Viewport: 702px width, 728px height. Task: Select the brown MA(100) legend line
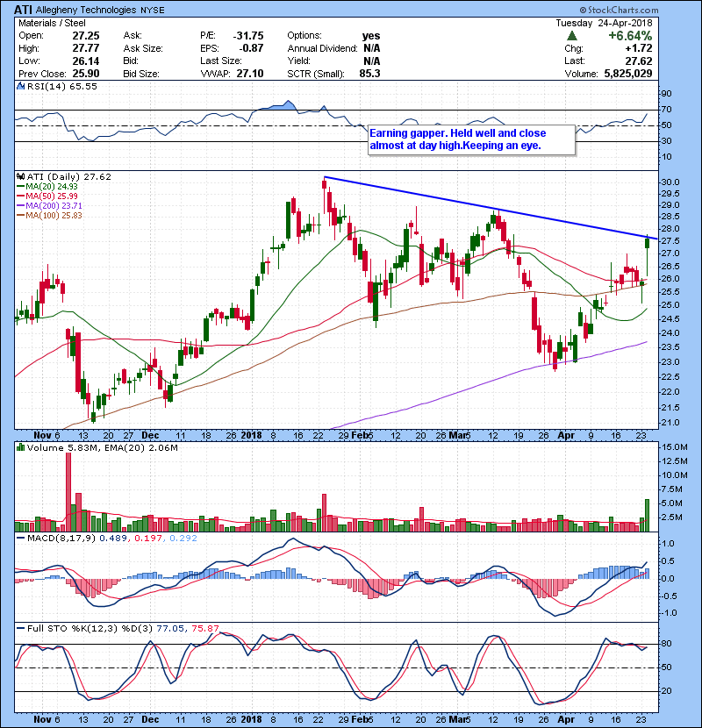(21, 216)
